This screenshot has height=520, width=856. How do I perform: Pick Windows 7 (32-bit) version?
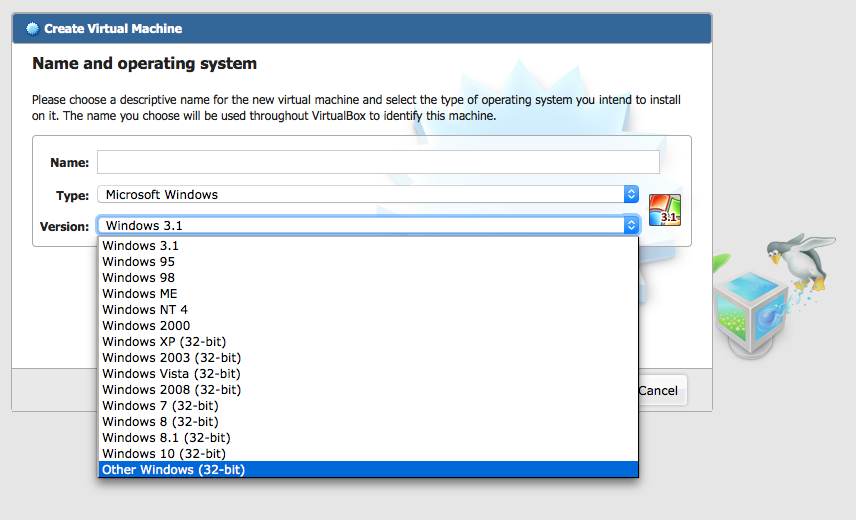[x=160, y=406]
